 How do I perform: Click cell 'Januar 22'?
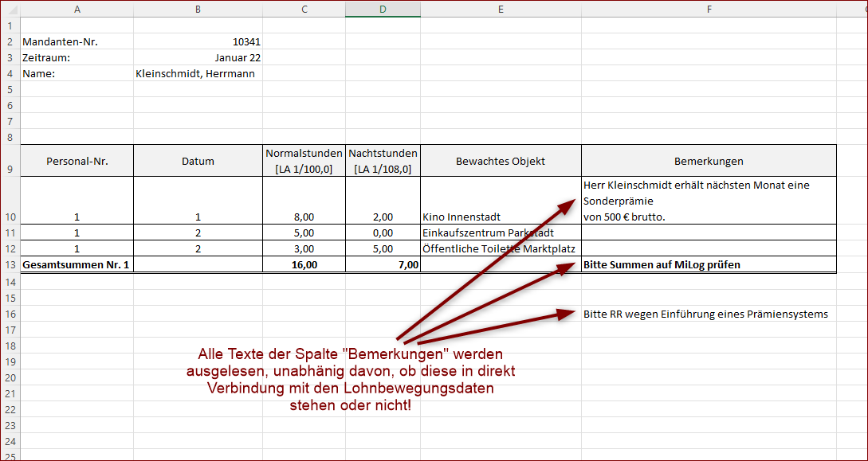(198, 57)
